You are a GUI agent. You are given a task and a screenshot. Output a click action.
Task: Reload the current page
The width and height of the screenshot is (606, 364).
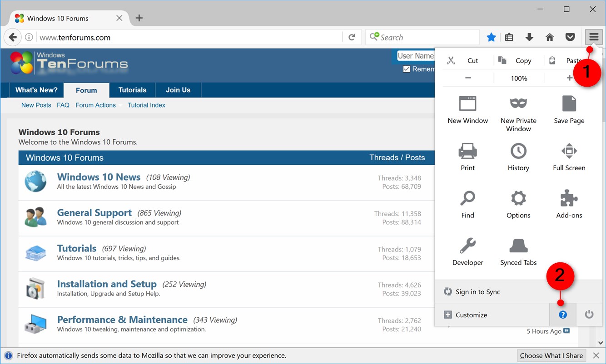[x=352, y=37]
